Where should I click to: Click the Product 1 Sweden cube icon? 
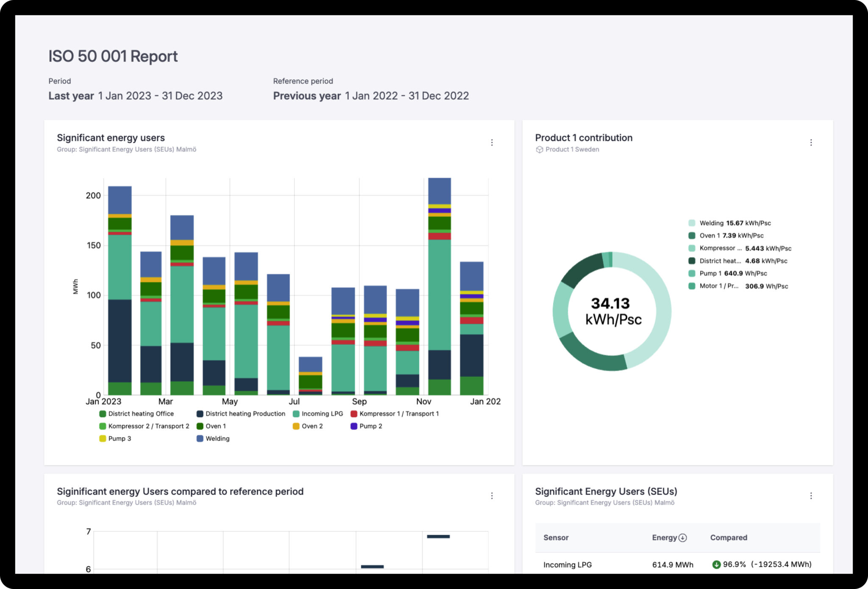click(539, 150)
